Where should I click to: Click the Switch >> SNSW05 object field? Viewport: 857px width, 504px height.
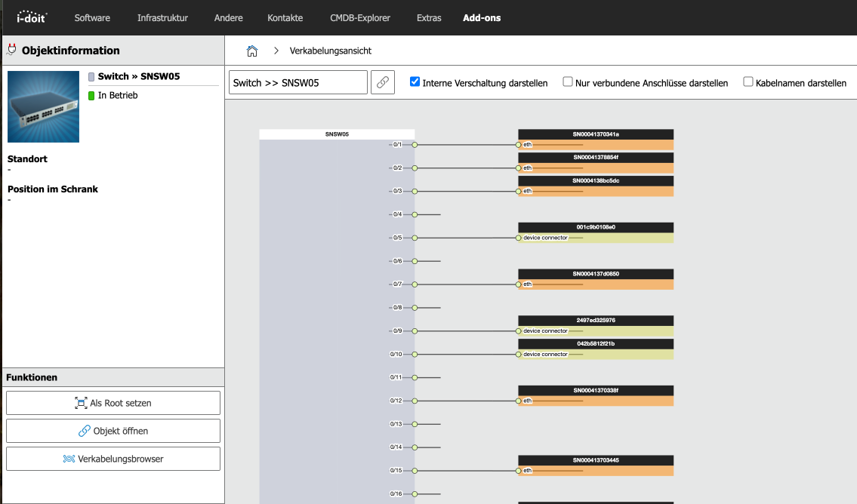297,83
